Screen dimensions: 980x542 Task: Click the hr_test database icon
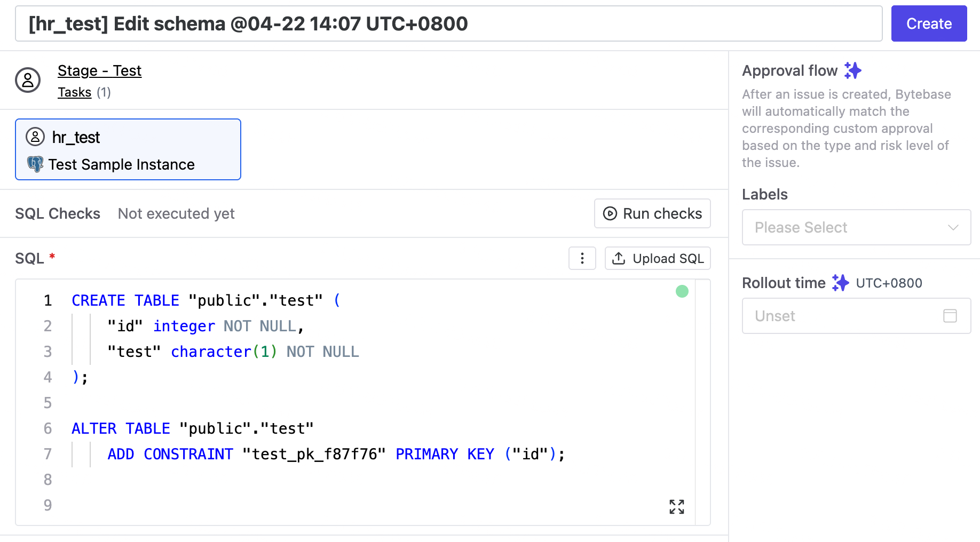point(35,137)
